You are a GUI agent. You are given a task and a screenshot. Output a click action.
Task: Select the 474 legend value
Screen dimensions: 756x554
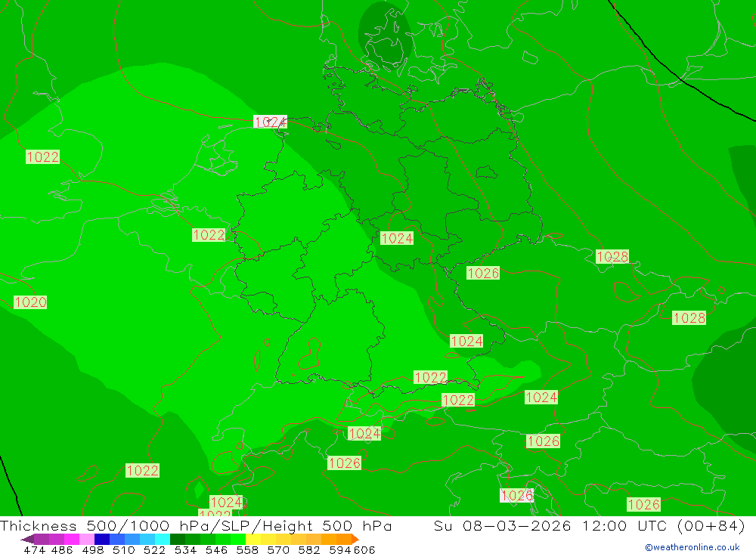[x=34, y=549]
